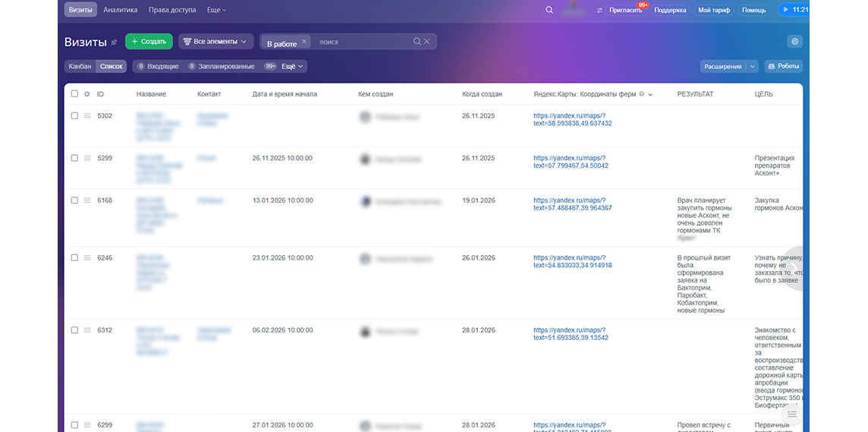
Task: Check the checkbox for visit 6246
Action: point(74,257)
